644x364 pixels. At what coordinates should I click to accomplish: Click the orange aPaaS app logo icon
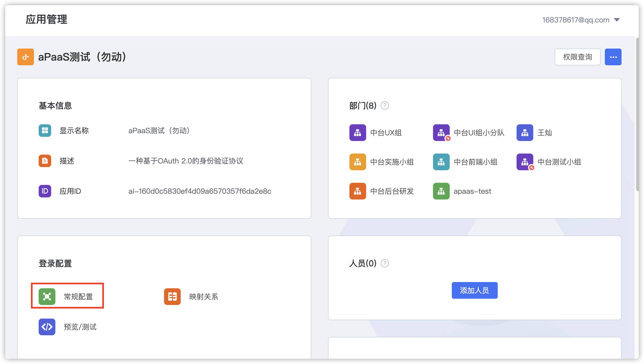pos(26,57)
